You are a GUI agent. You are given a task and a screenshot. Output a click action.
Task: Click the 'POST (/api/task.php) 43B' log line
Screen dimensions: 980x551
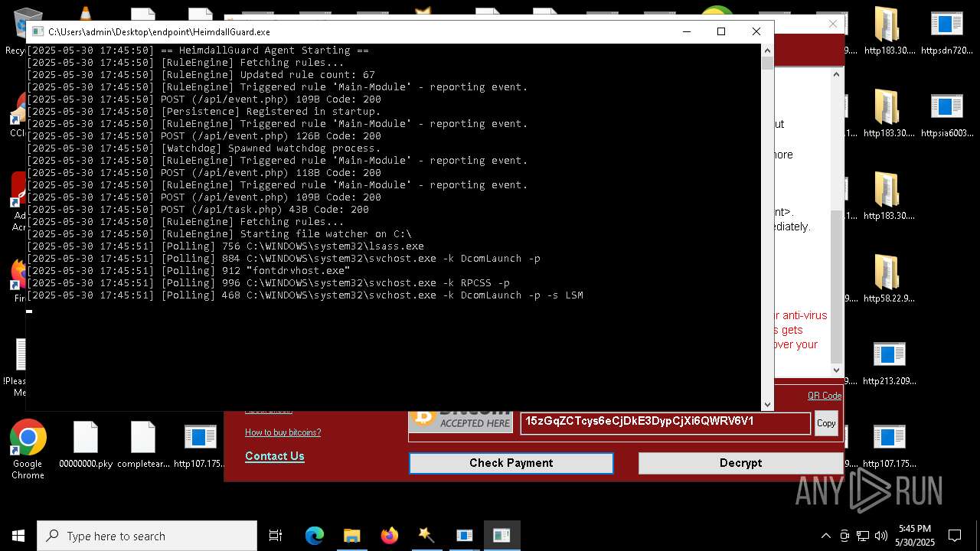[198, 210]
